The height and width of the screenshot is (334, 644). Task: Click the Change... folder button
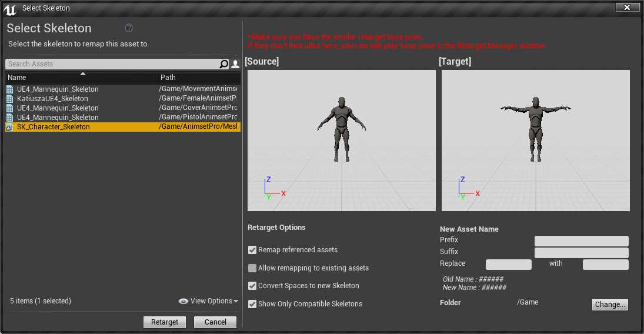click(610, 305)
